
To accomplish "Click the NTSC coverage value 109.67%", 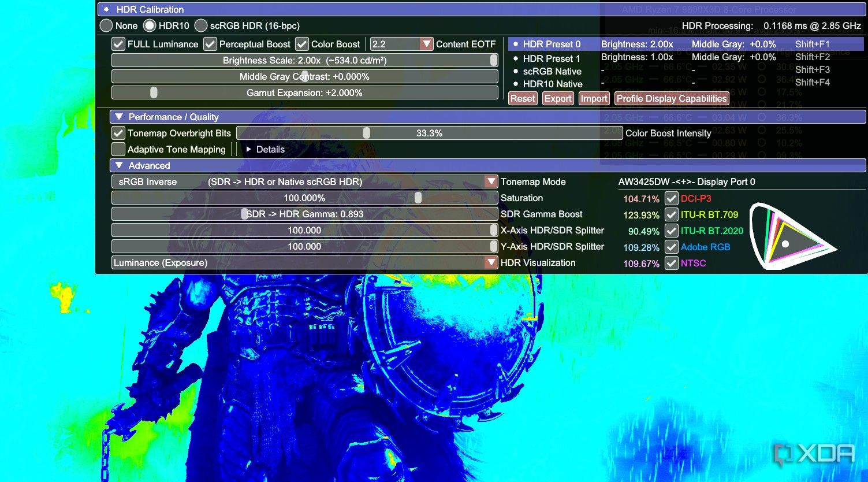I will click(x=641, y=264).
